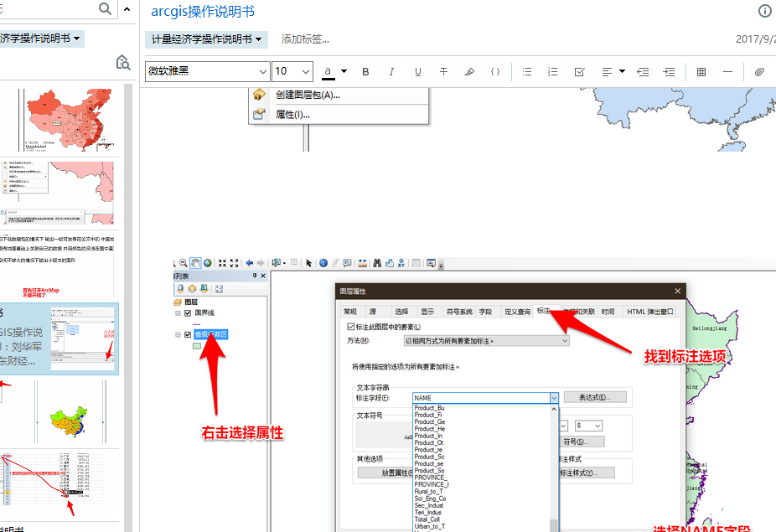Attach a file with the paperclip icon
The height and width of the screenshot is (532, 776).
759,72
